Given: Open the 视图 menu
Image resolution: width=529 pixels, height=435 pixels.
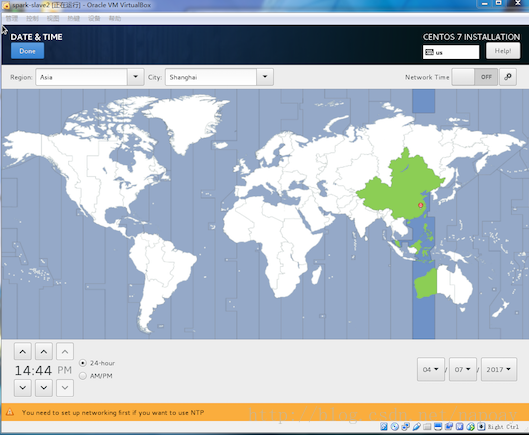Looking at the screenshot, I should click(53, 18).
